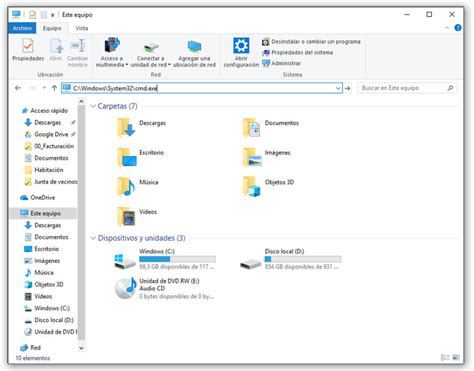The image size is (474, 371).
Task: Switch to details view icon in status bar
Action: point(445,358)
